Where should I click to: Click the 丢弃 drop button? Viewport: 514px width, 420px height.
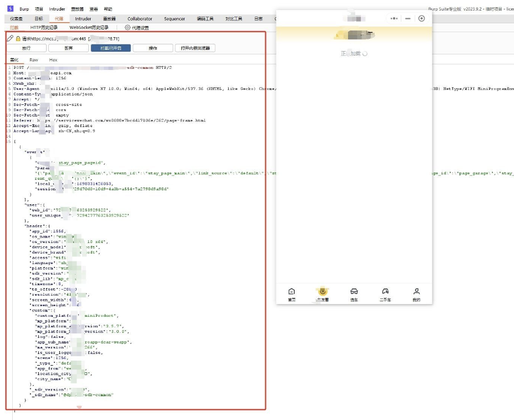click(68, 48)
